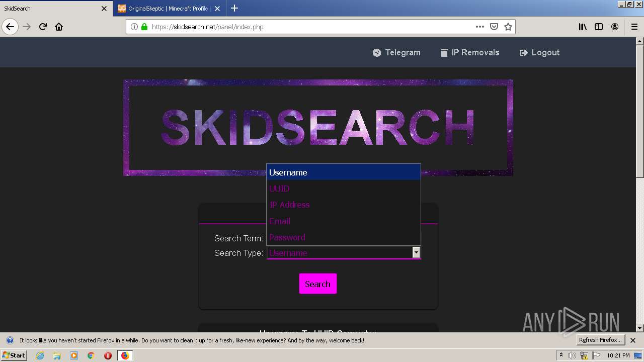Choose Email in the search type list
The height and width of the screenshot is (362, 644).
click(344, 221)
